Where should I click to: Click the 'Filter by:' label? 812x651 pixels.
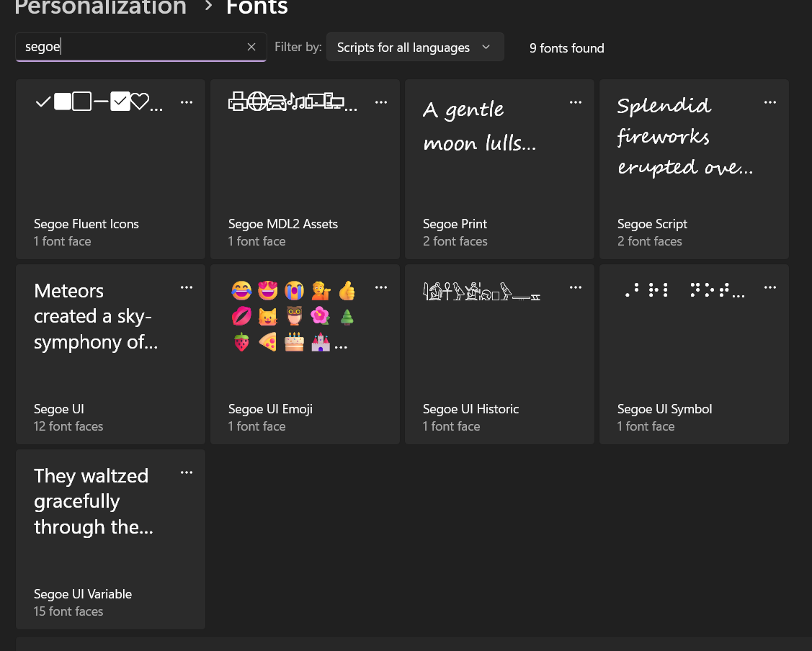298,47
